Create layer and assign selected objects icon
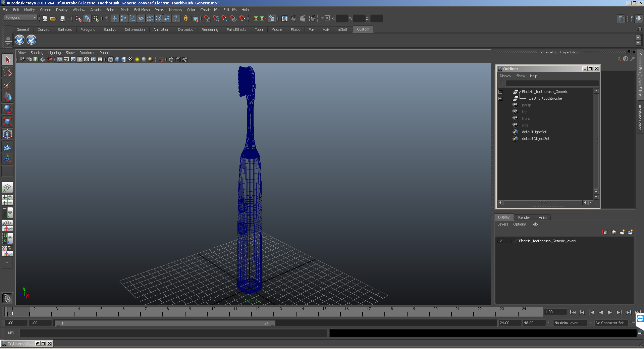The width and height of the screenshot is (644, 349). (630, 232)
